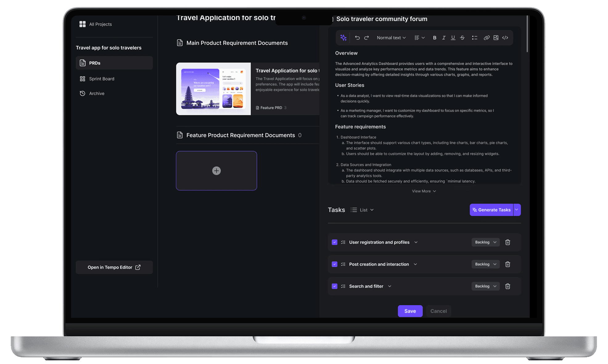Click the redo arrow icon
This screenshot has height=364, width=608.
366,38
